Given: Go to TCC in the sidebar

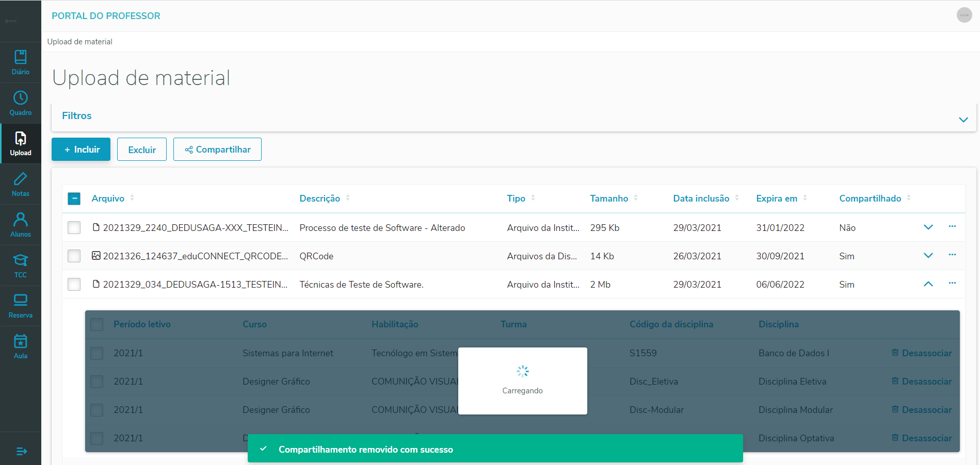Looking at the screenshot, I should tap(21, 266).
